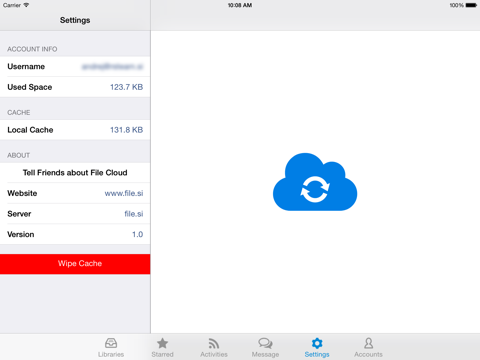Tap the Settings header title
This screenshot has width=480, height=360.
click(x=75, y=20)
